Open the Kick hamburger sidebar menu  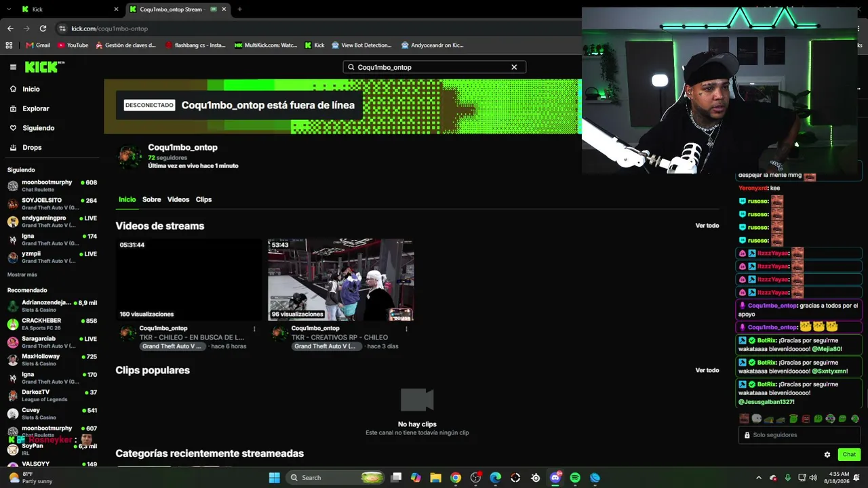click(x=13, y=67)
